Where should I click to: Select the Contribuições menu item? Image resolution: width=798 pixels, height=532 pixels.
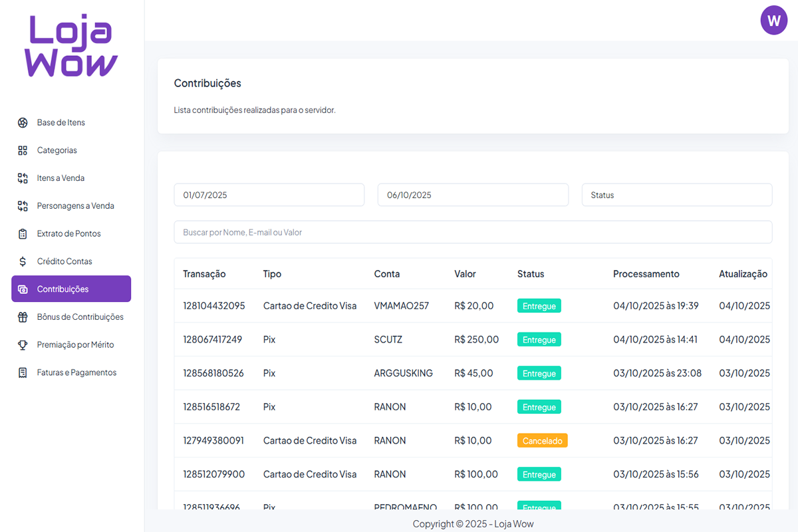(x=71, y=289)
